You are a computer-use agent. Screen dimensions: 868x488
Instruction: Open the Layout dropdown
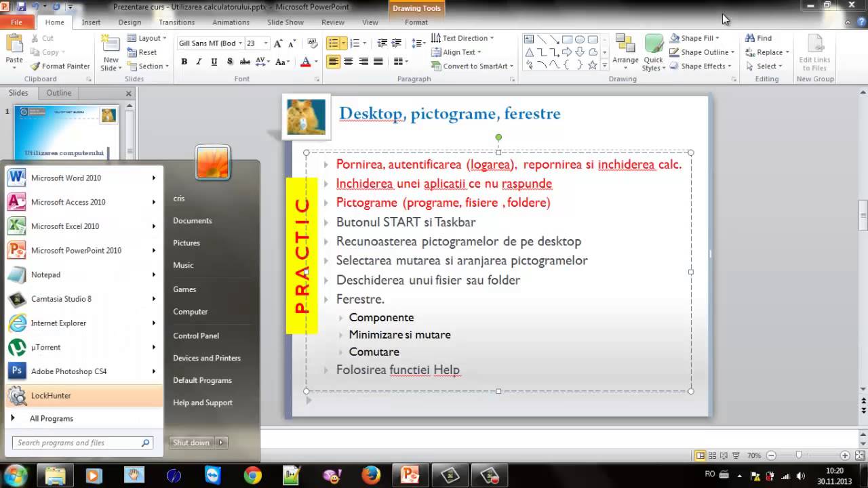point(146,38)
